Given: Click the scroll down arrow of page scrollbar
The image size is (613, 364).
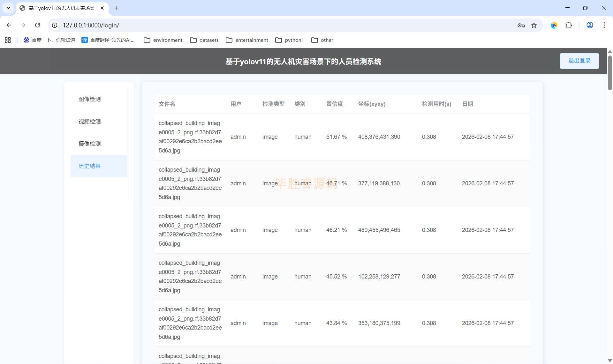Looking at the screenshot, I should [x=610, y=360].
